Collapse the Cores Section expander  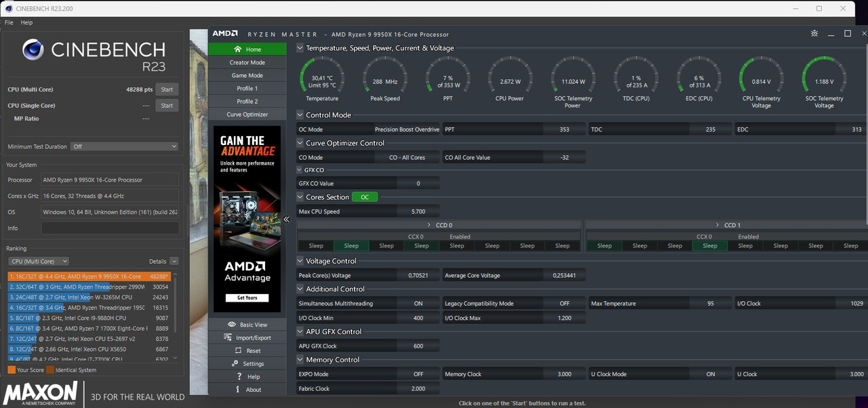click(x=300, y=197)
